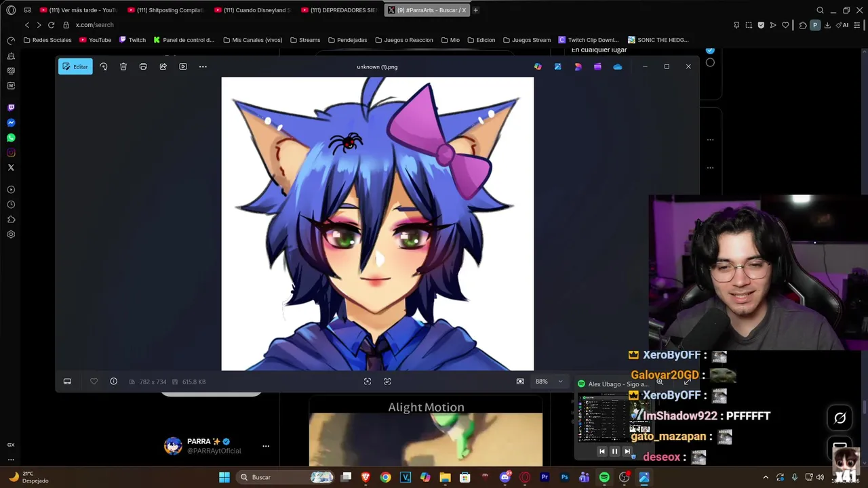Open full screen view icon beside 88%
Viewport: 868px width, 488px height.
(520, 382)
